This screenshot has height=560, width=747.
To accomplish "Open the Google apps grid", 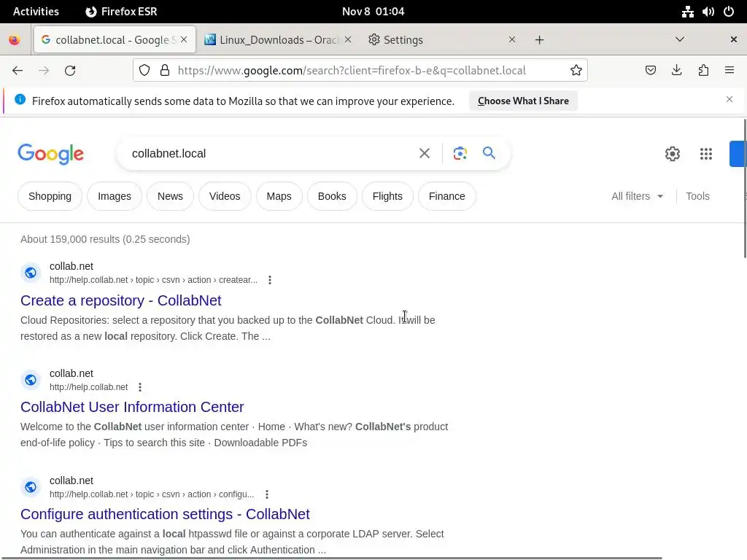I will [x=706, y=154].
